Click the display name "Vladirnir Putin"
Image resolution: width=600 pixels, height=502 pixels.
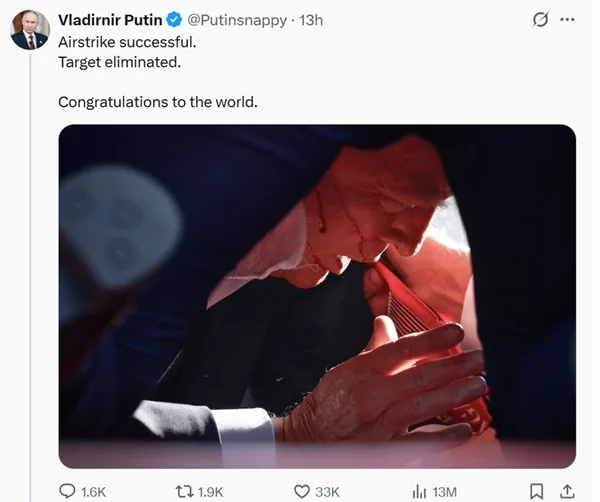tap(110, 20)
